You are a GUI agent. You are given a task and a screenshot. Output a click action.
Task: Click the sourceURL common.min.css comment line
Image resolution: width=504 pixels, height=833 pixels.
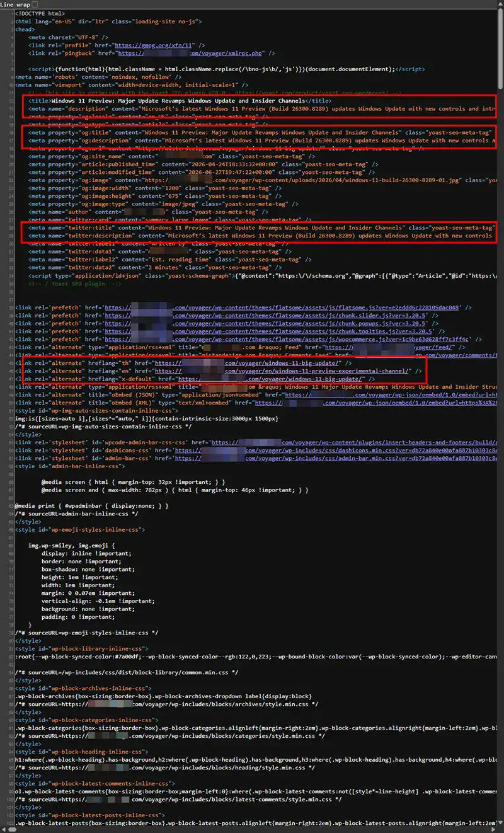[127, 672]
